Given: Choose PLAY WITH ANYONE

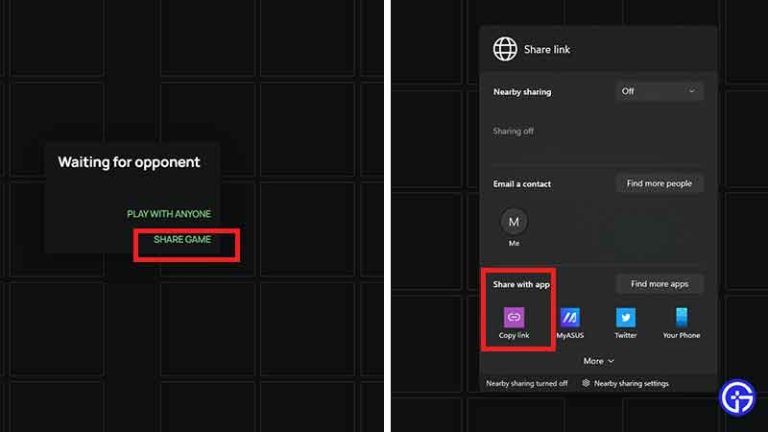Looking at the screenshot, I should [169, 214].
